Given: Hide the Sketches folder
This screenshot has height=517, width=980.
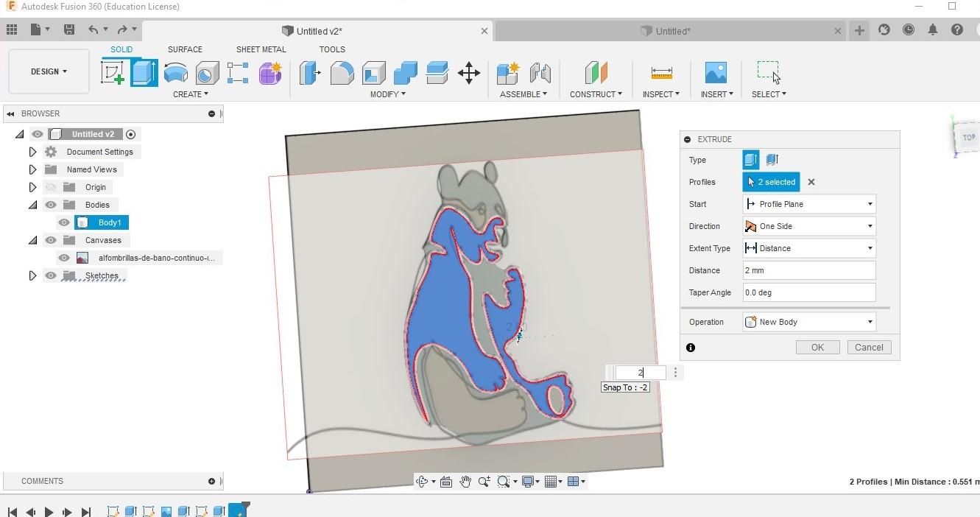Looking at the screenshot, I should click(x=50, y=275).
